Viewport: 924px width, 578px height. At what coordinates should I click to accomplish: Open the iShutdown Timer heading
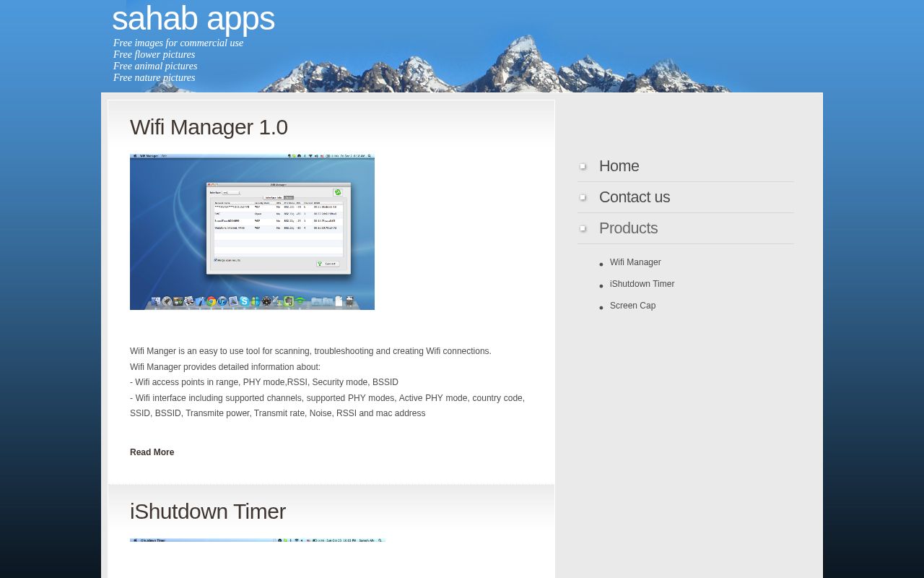coord(208,512)
